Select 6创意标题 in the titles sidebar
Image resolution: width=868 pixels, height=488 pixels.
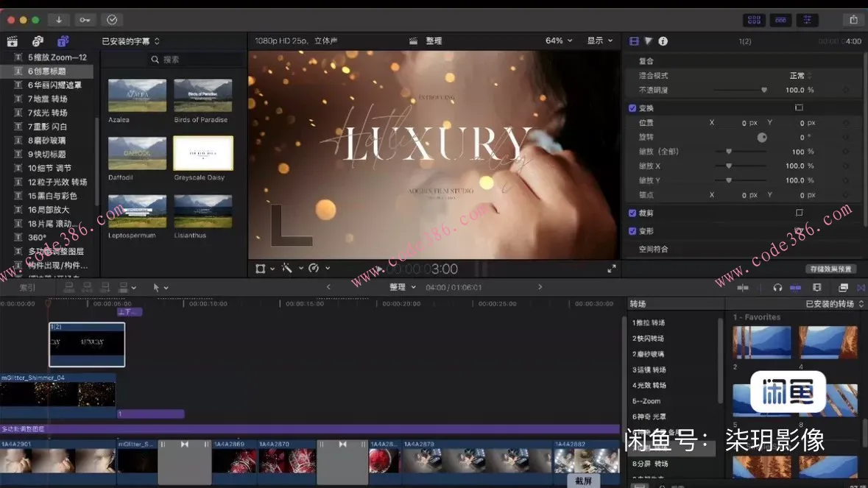click(x=47, y=71)
